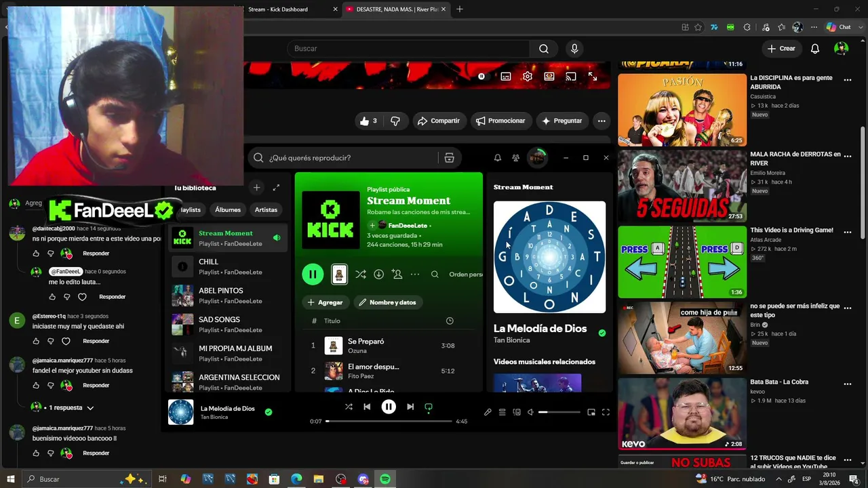Expand the Spotify library panel
868x488 pixels.
(276, 188)
